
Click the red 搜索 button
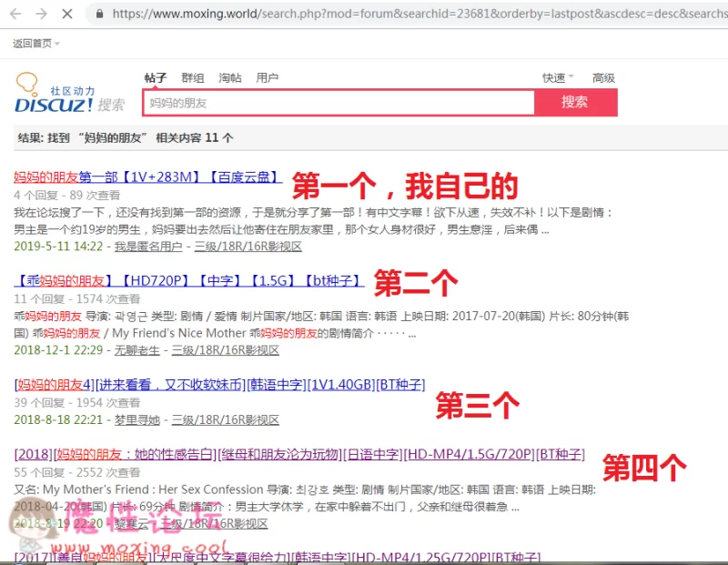click(x=575, y=102)
